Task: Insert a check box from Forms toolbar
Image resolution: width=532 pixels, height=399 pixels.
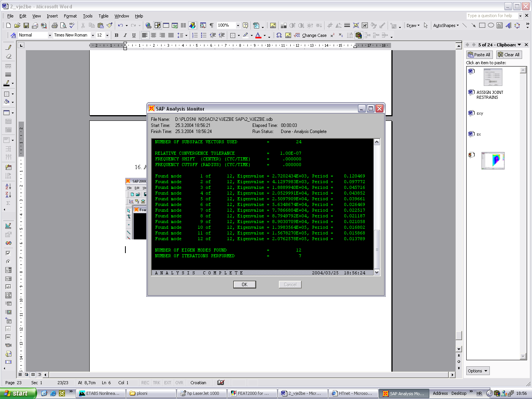Action: click(8, 253)
